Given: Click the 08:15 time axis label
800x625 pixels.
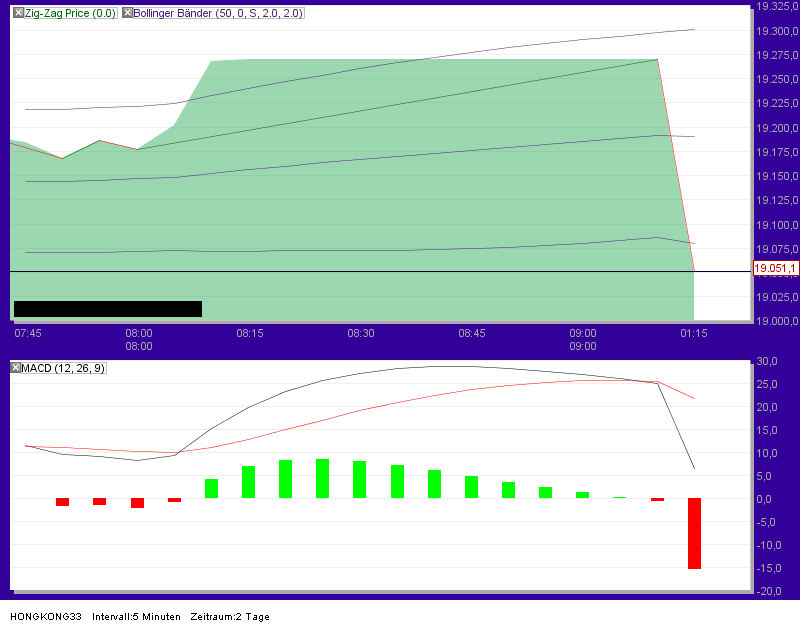Looking at the screenshot, I should tap(250, 334).
